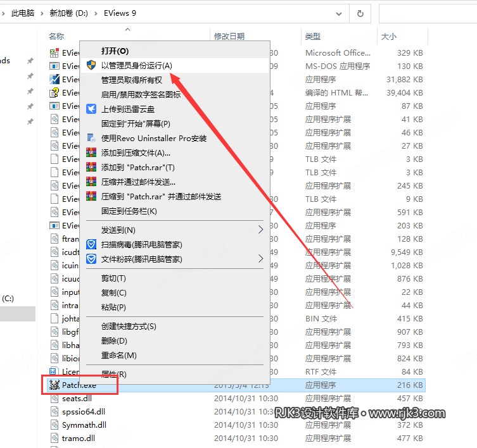Click the libgf dll file icon
This screenshot has width=477, height=448.
[x=54, y=332]
